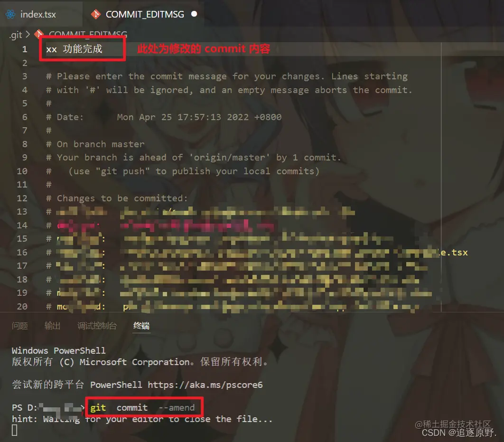This screenshot has width=504, height=442.
Task: Click the terminal cursor block at bottom
Action: tap(14, 430)
